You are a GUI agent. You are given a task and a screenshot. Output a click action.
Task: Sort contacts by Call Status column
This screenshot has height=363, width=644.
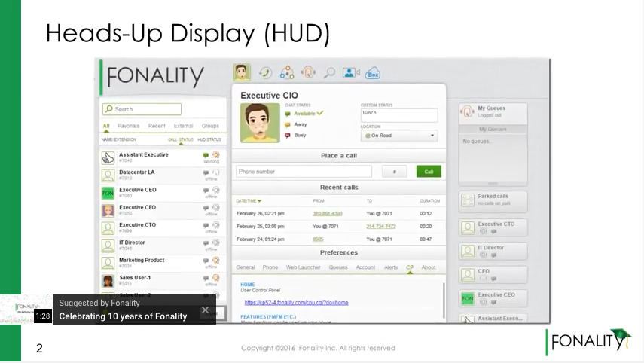[180, 139]
